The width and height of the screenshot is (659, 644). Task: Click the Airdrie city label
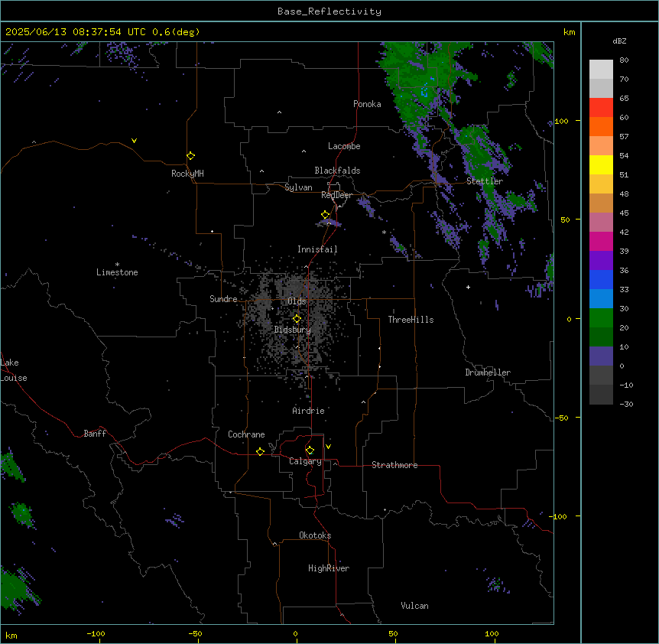pyautogui.click(x=308, y=411)
